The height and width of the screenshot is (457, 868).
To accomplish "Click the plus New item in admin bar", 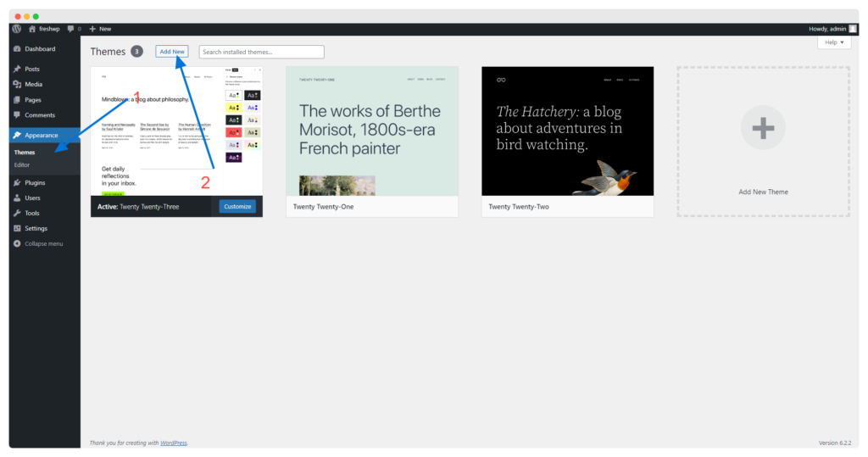I will tap(100, 29).
